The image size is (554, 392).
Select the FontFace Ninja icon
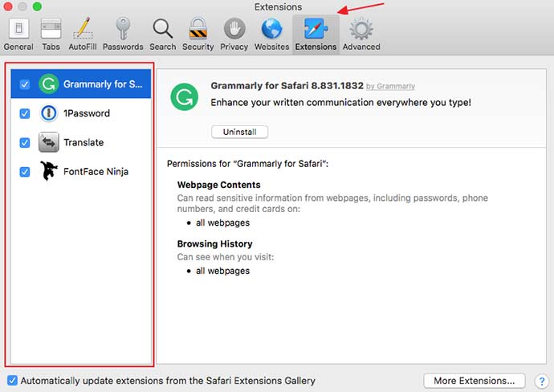click(x=48, y=171)
